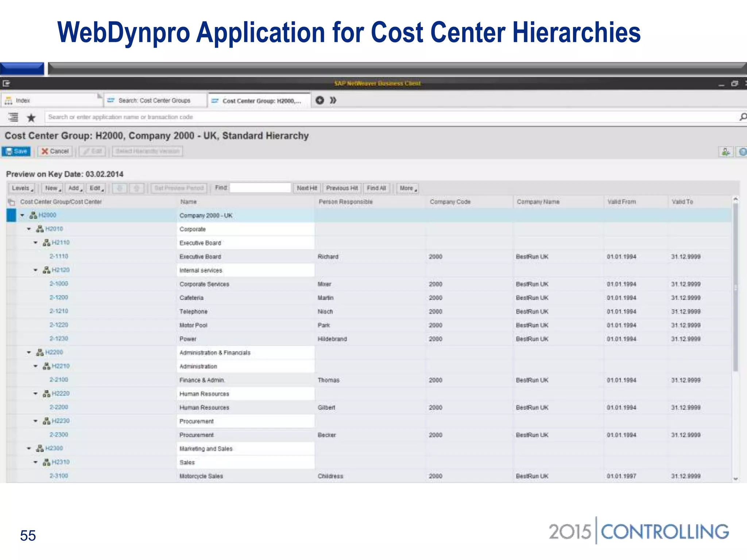Click the personalize user icon

pos(726,152)
